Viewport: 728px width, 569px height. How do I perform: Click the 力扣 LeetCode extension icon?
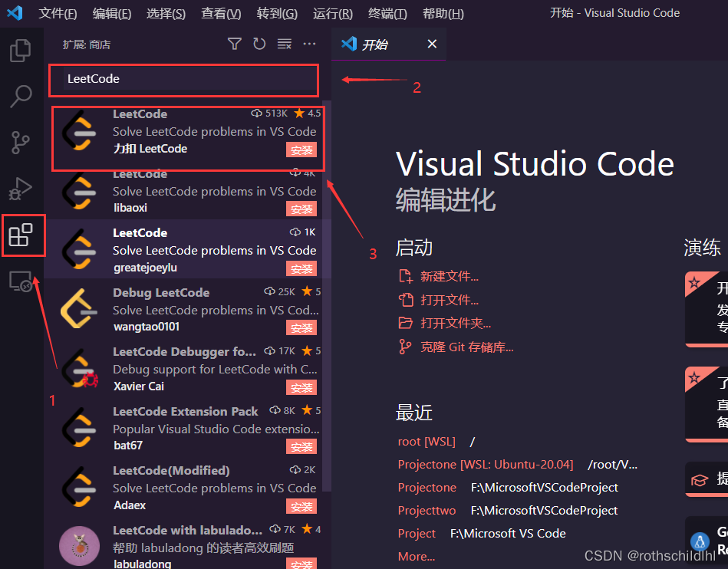point(79,131)
